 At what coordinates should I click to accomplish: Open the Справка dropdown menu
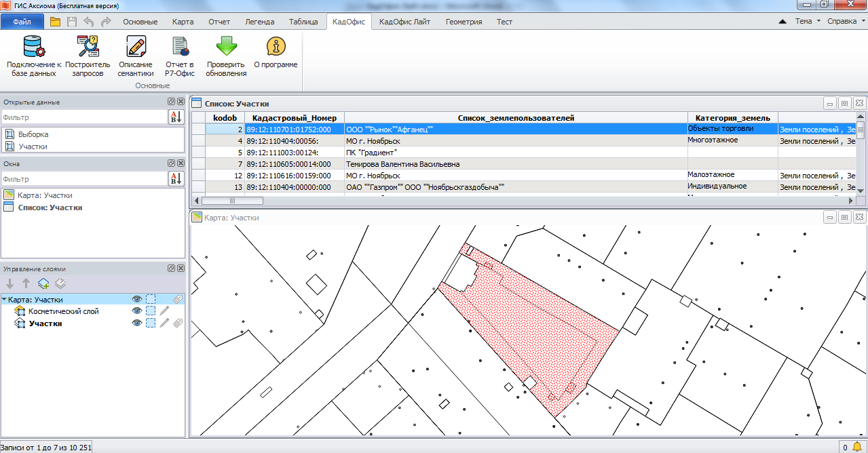[x=846, y=21]
